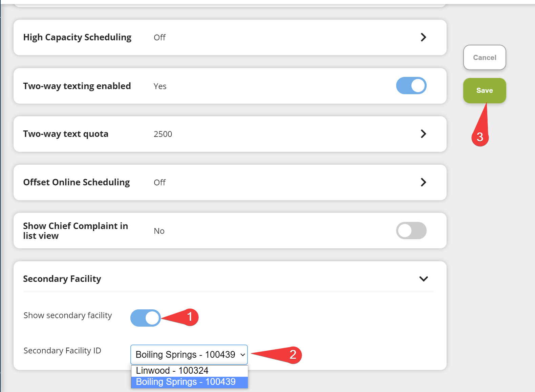Open the Secondary Facility ID dropdown
This screenshot has width=535, height=392.
[189, 355]
